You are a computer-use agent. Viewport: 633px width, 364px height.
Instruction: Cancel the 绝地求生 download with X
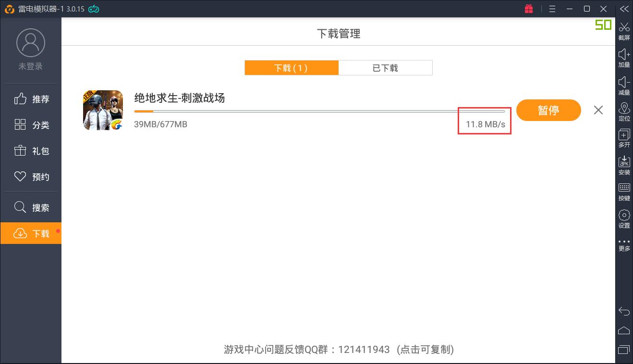pos(598,110)
